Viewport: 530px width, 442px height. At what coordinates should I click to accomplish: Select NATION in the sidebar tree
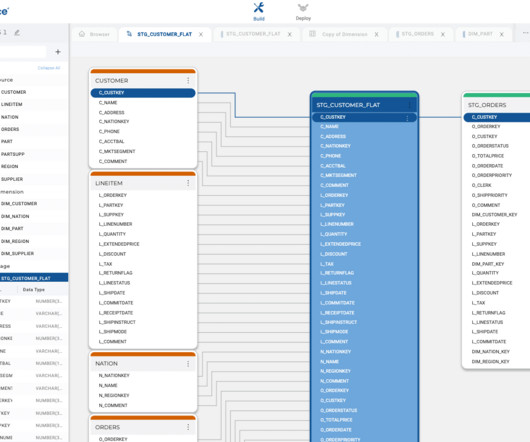(9, 117)
